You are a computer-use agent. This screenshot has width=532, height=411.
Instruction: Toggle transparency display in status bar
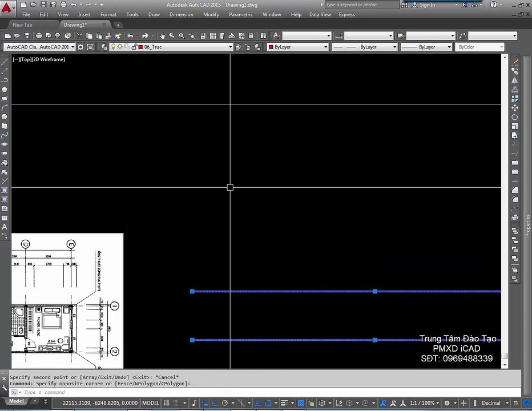(x=301, y=403)
